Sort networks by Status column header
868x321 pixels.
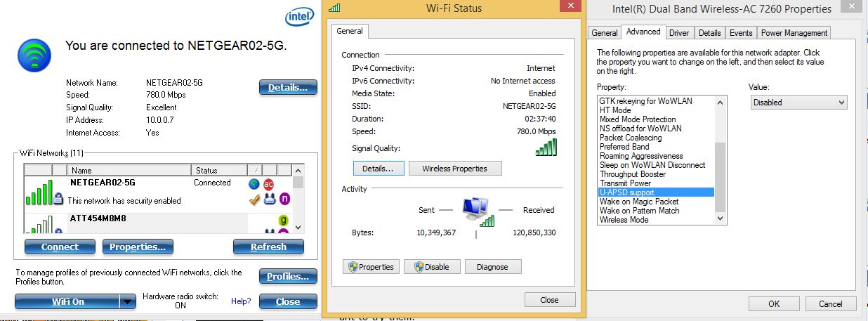click(x=219, y=170)
